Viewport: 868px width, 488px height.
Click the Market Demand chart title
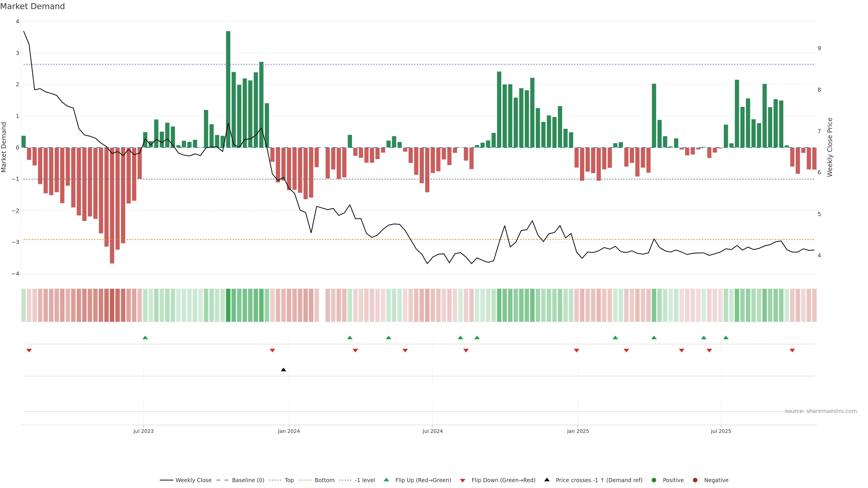pyautogui.click(x=32, y=6)
